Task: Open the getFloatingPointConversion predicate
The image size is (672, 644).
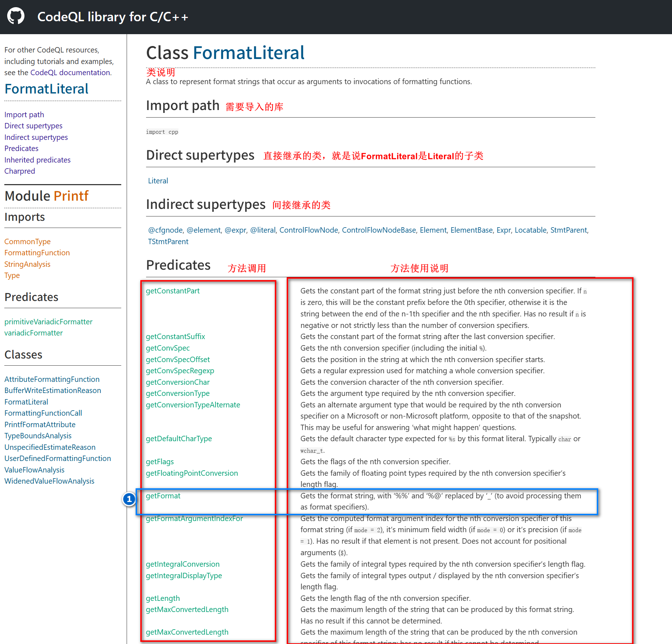Action: click(192, 473)
